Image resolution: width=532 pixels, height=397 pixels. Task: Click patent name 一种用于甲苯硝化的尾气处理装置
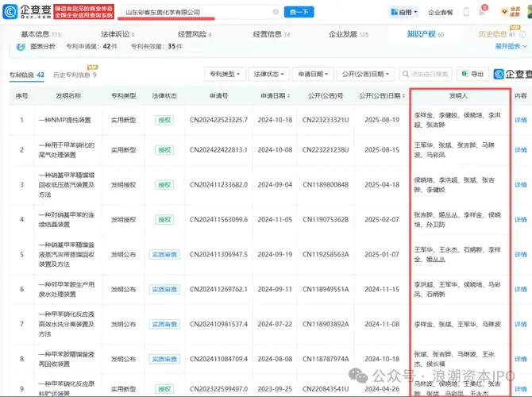tap(67, 150)
